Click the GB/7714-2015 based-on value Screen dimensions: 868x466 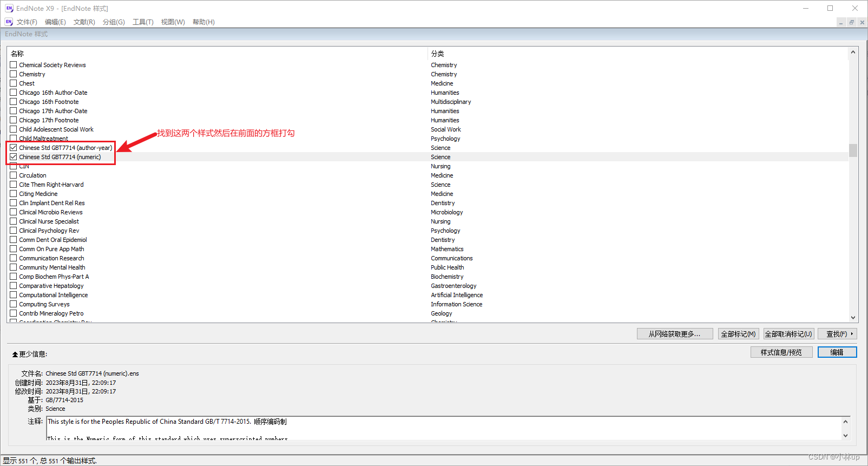coord(64,400)
